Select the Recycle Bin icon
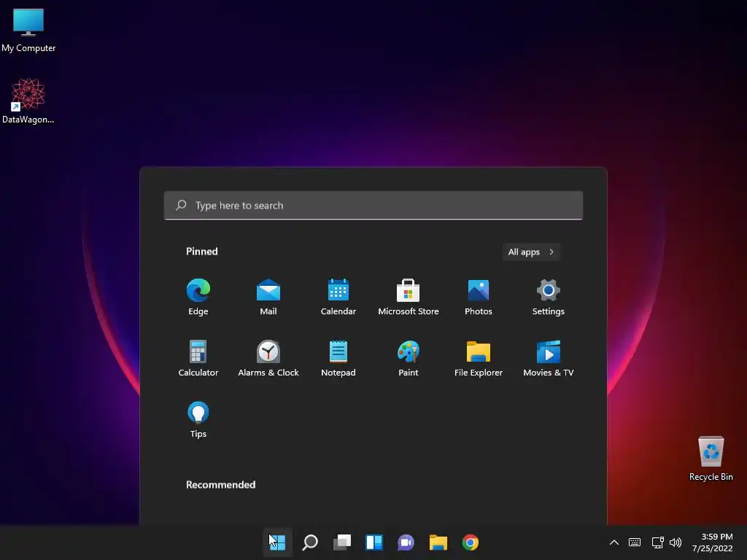Image resolution: width=747 pixels, height=560 pixels. 711,459
